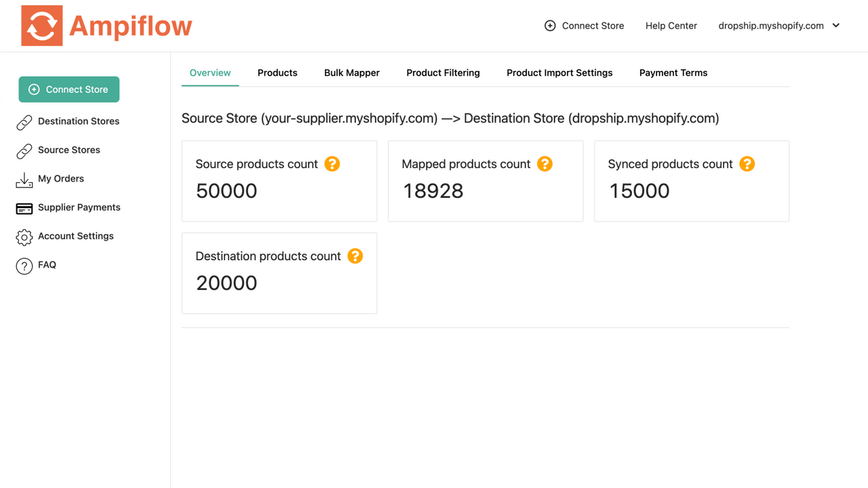868x488 pixels.
Task: Open Destination Stores in sidebar
Action: pos(79,121)
